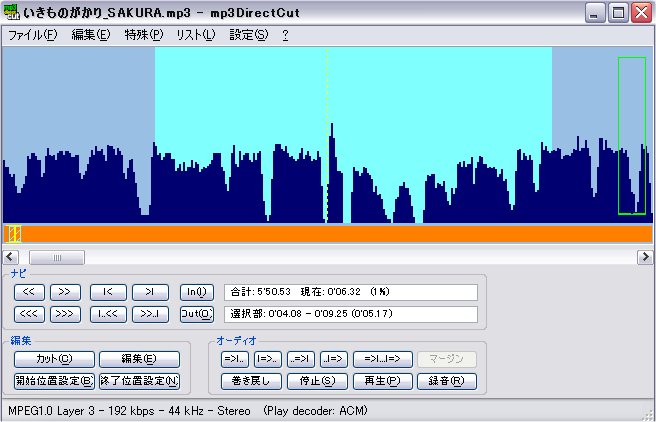Click the << step back navigation button
This screenshot has width=656, height=422.
pos(29,292)
